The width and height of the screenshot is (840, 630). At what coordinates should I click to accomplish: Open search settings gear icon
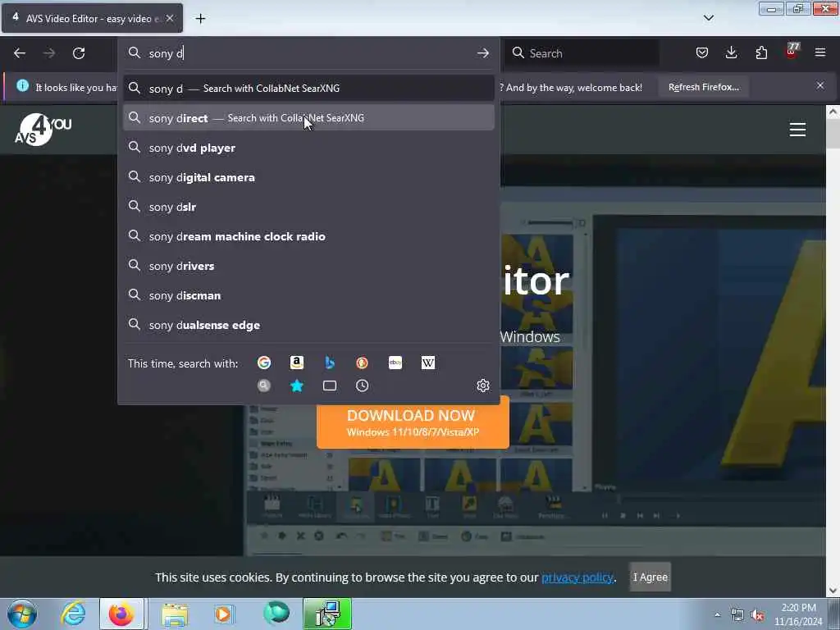(482, 386)
